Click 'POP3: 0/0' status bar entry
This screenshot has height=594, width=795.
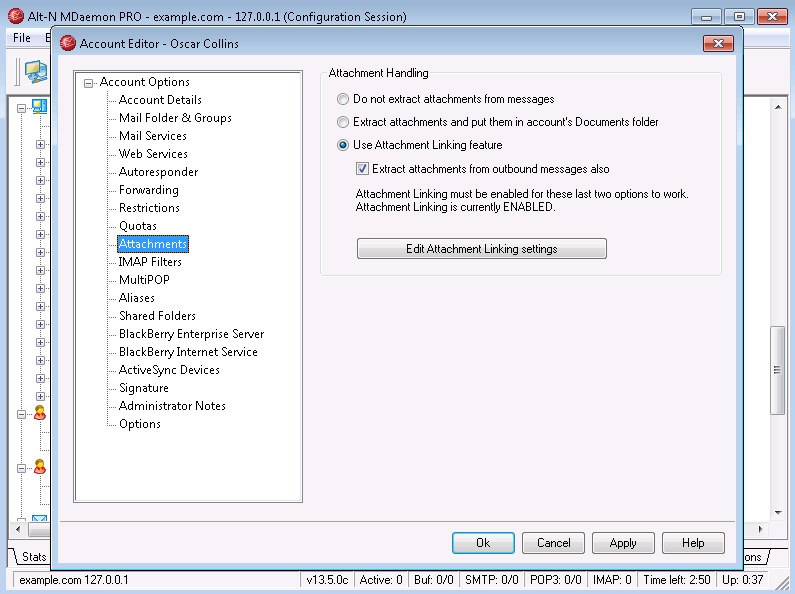click(556, 580)
